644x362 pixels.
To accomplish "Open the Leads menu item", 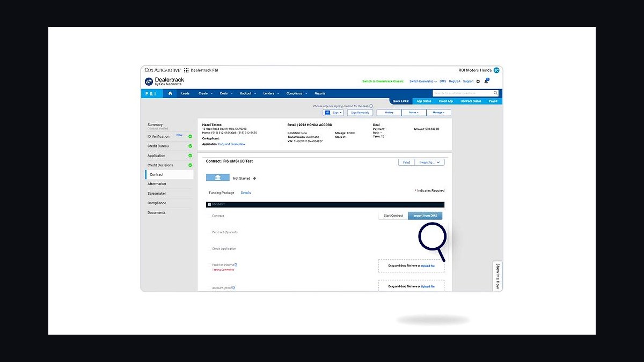I will 185,93.
